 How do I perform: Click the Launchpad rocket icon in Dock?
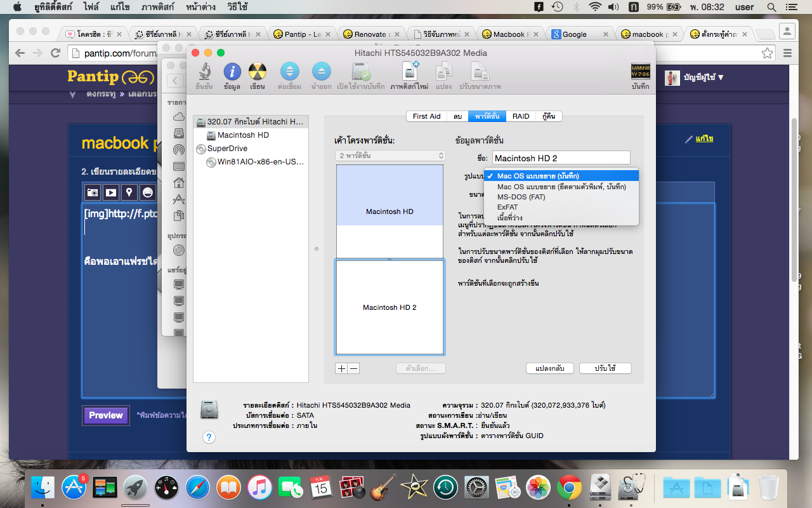point(136,488)
